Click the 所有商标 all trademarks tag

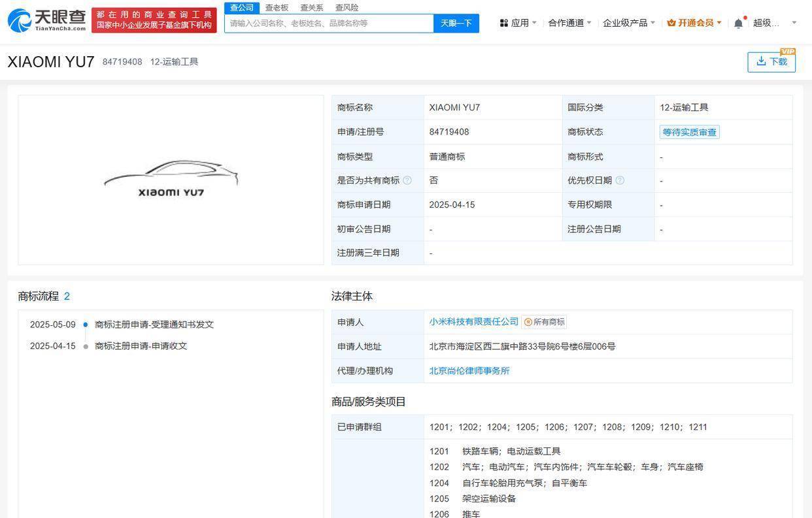544,322
